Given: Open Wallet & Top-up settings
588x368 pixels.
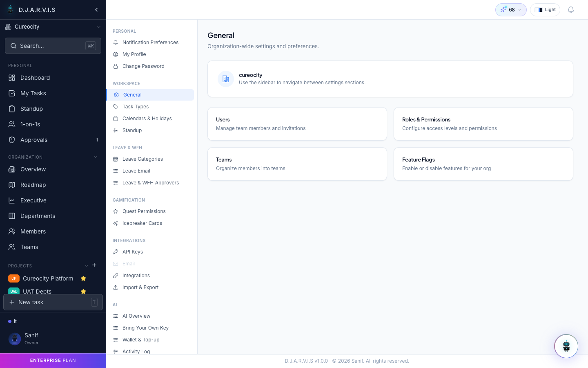Looking at the screenshot, I should pyautogui.click(x=150, y=340).
